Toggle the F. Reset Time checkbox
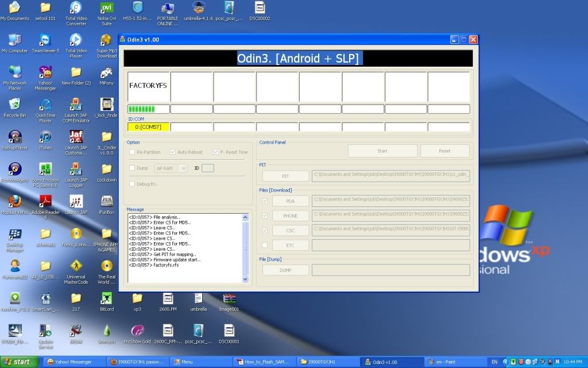This screenshot has width=588, height=368. click(x=216, y=152)
